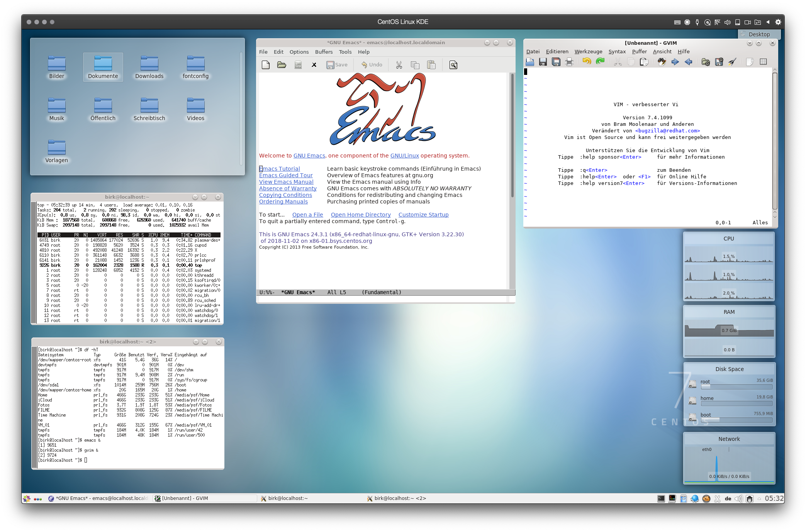Screen dimensions: 806x532
Task: Open the Hilfe menu in GVIM
Action: pos(684,51)
